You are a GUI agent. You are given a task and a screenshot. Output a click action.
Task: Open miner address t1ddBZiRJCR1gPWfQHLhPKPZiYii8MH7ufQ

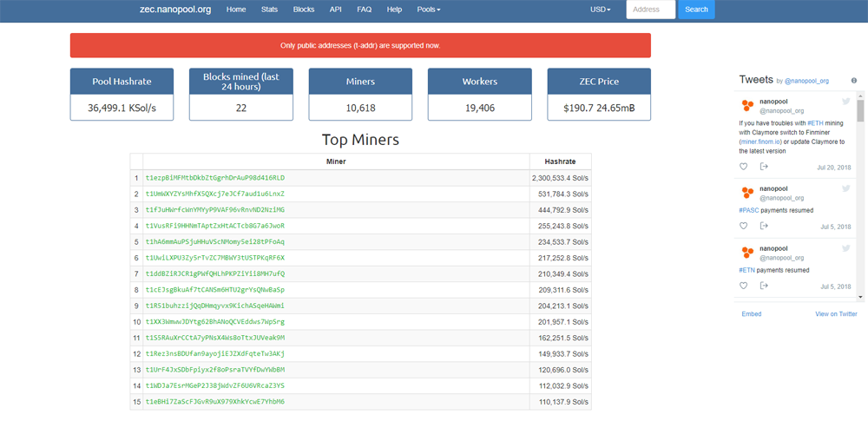tap(214, 274)
